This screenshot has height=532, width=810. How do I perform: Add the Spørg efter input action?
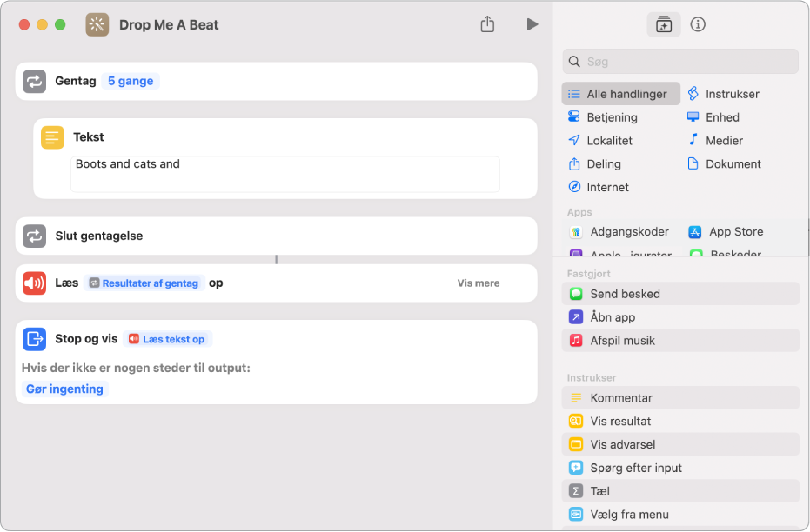click(680, 468)
